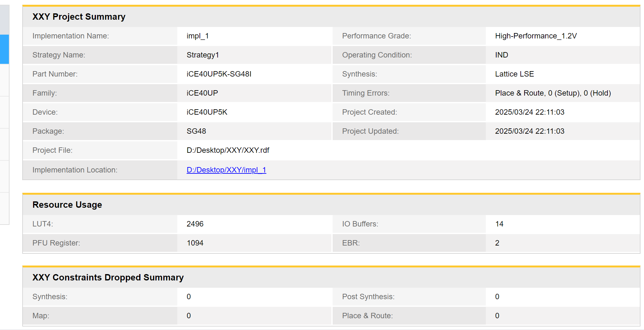
Task: Open the D:/Desktop/XXY/impl_1 implementation location link
Action: click(x=226, y=170)
